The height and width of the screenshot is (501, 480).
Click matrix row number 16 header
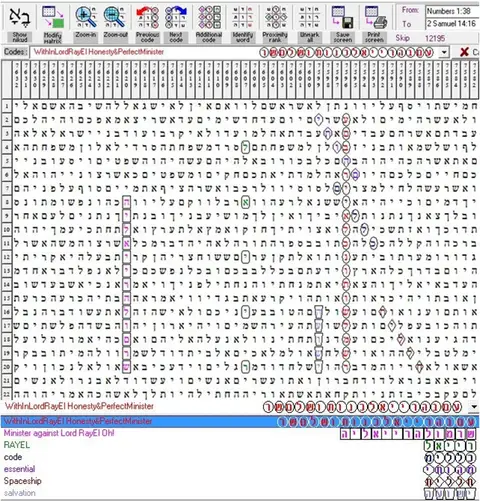pos(7,312)
